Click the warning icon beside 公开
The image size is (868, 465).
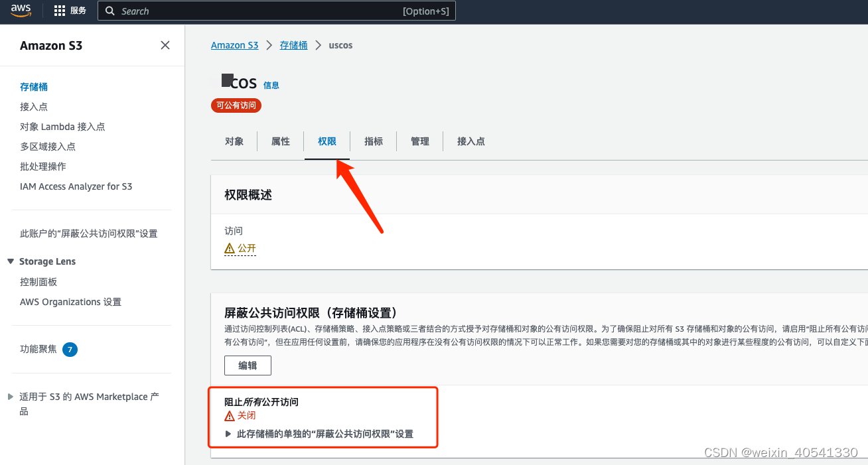pyautogui.click(x=230, y=249)
